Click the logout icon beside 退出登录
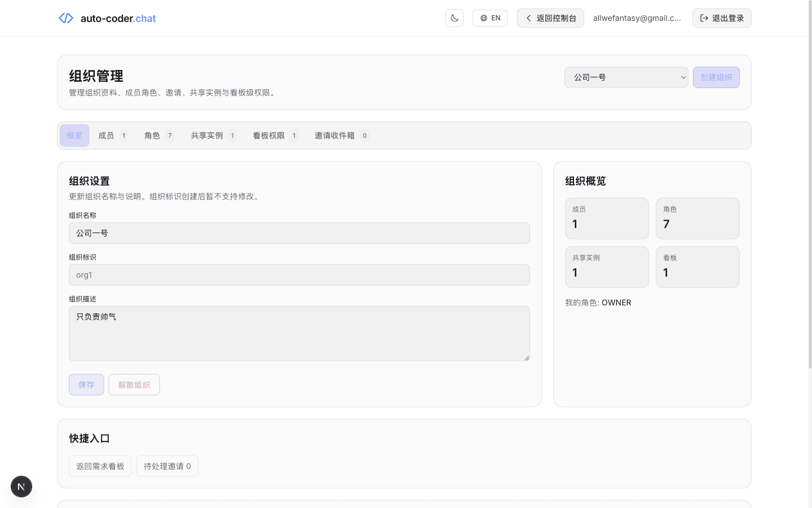 [704, 17]
